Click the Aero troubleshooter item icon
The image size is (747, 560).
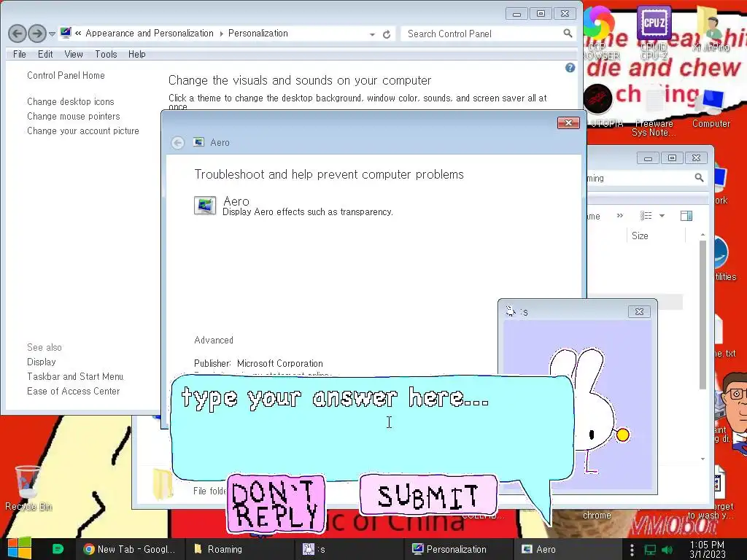click(x=205, y=206)
